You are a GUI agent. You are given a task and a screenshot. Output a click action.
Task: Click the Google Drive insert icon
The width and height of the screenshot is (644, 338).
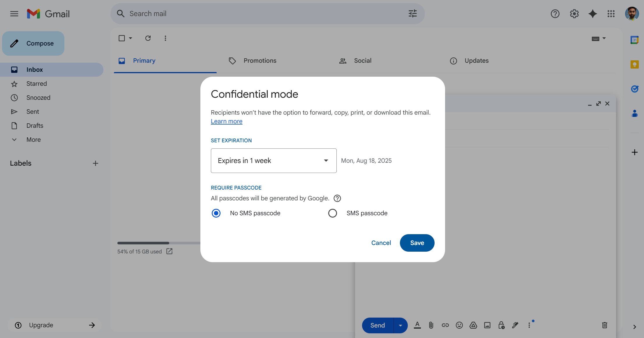pyautogui.click(x=473, y=325)
